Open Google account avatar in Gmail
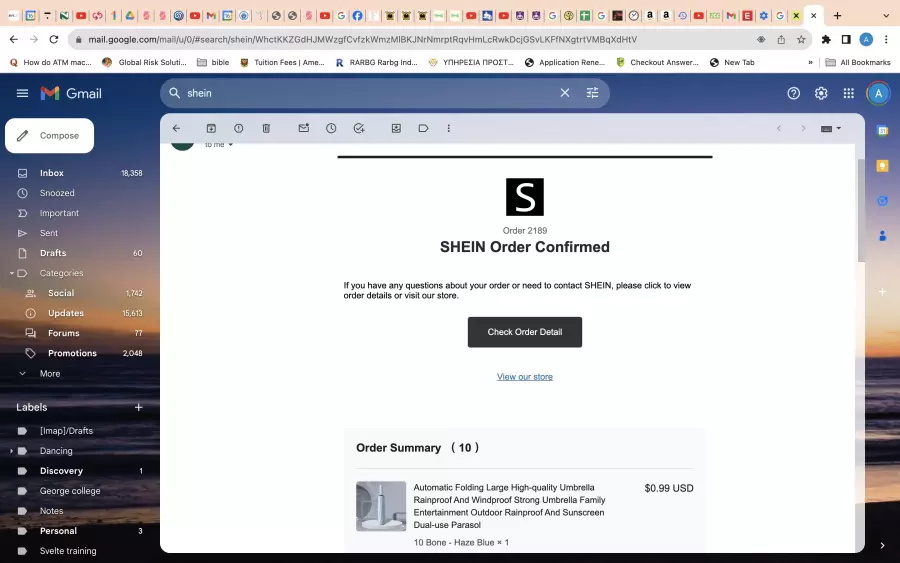 pos(878,94)
